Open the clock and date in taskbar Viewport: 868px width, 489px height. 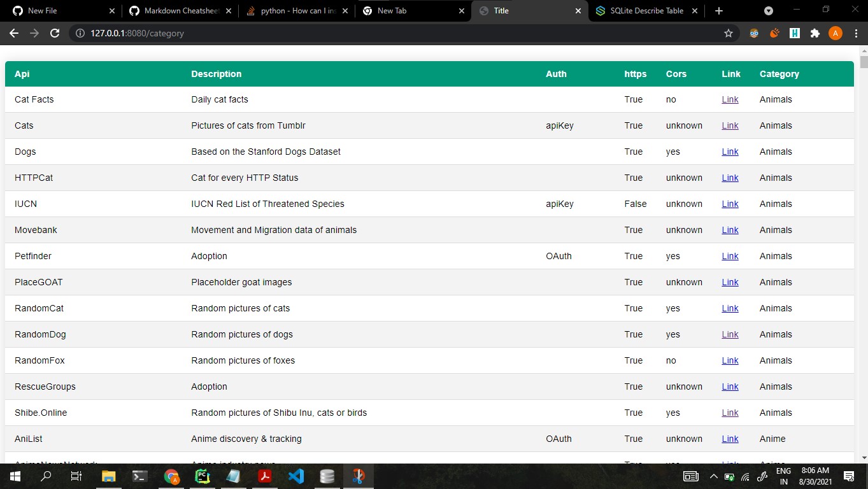point(815,476)
